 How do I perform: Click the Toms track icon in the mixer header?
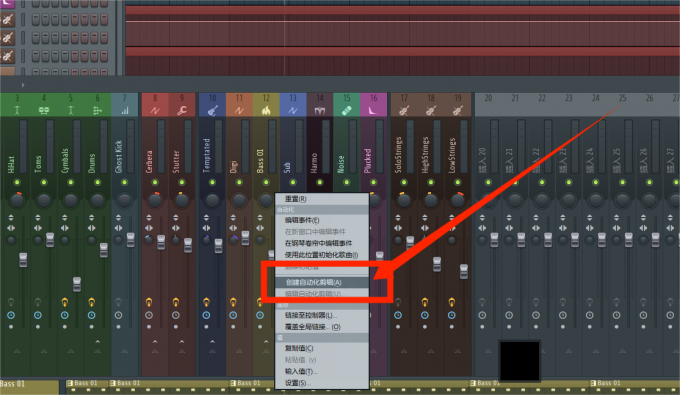pos(44,111)
